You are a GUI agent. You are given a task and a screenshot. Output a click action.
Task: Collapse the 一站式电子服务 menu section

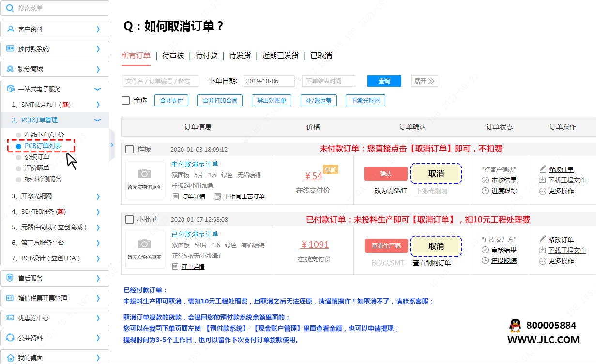[x=97, y=89]
